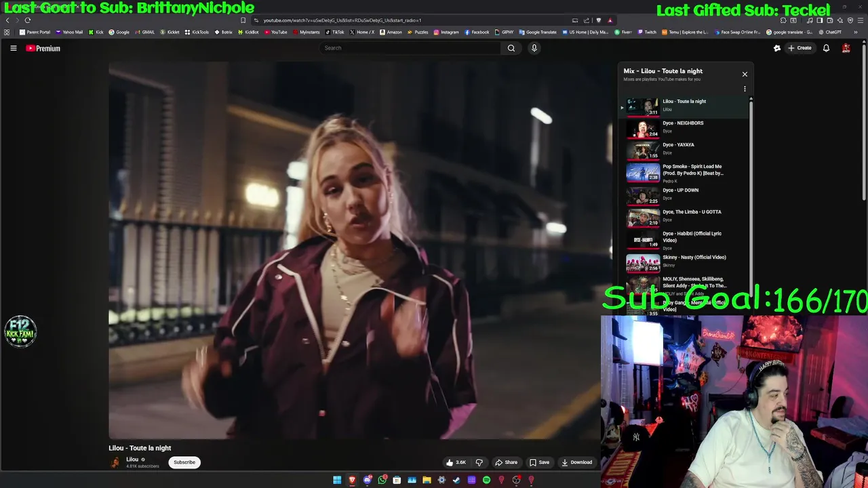Click the Create button
The height and width of the screenshot is (488, 868).
point(800,48)
